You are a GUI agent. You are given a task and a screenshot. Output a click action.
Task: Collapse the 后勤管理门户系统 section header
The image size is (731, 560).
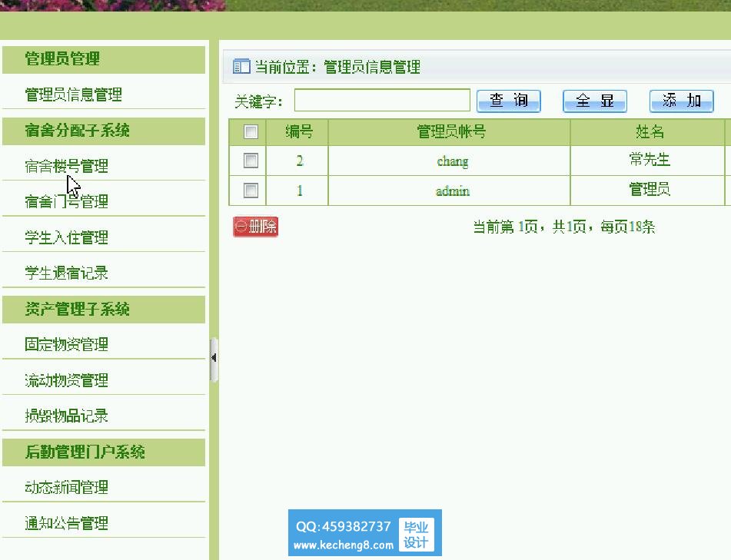tap(104, 452)
